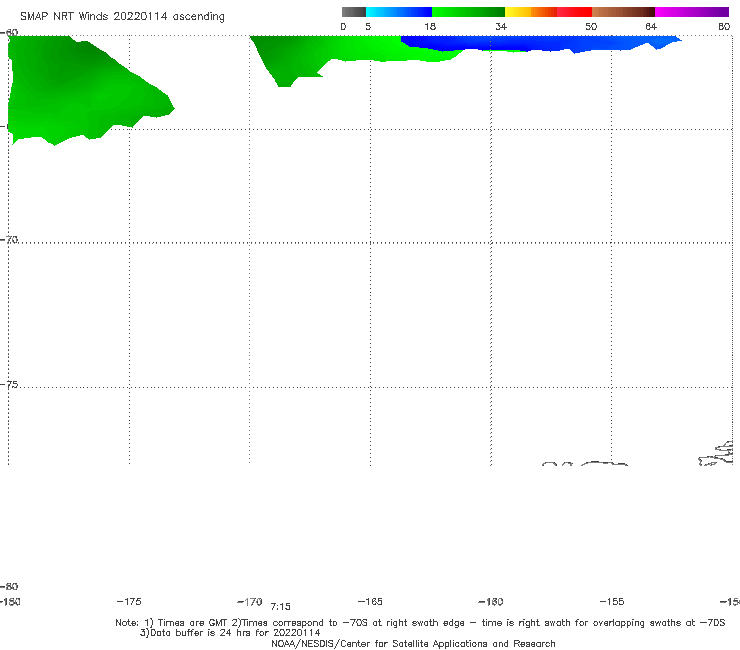The height and width of the screenshot is (650, 740).
Task: Click the latitude label '-70'
Action: coord(9,240)
